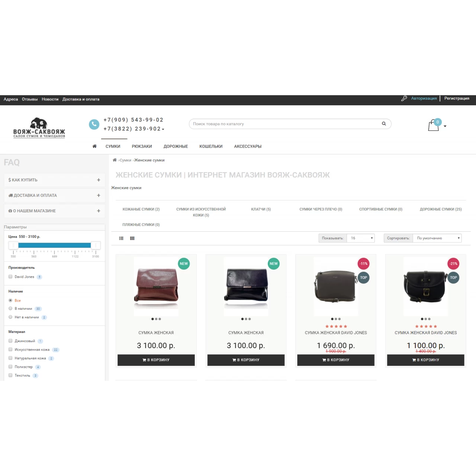Click image dots under 1 690.00 р. bag
The width and height of the screenshot is (476, 476).
pos(336,319)
